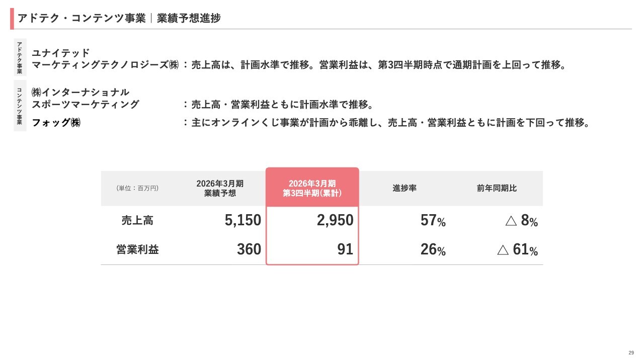Click the page number 29
The width and height of the screenshot is (644, 362).
click(x=631, y=352)
